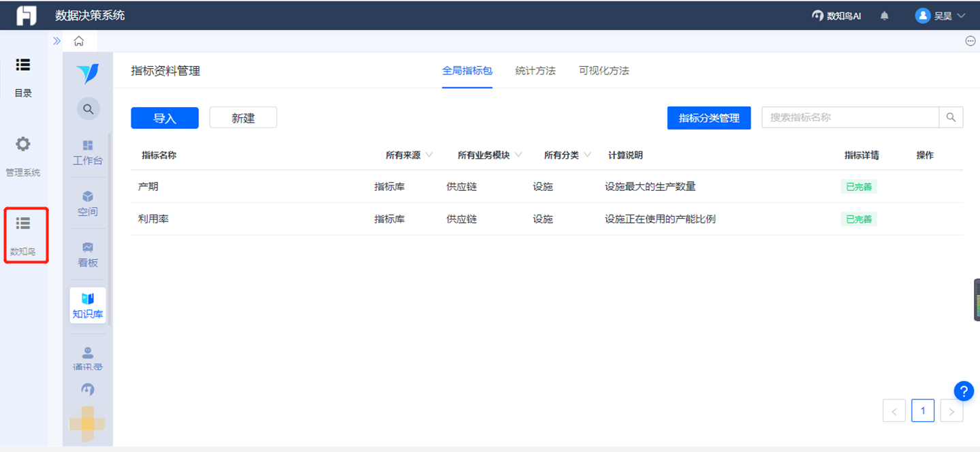Click the 指标详情 column header
Screen dimensions: 980x452
click(x=862, y=155)
